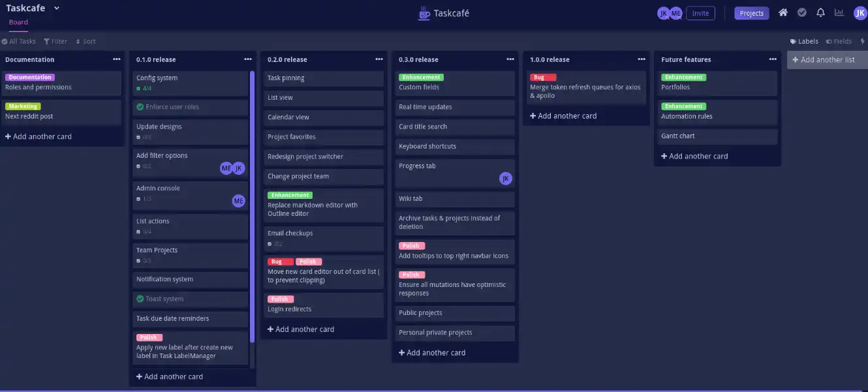Add another card to Future features
This screenshot has width=868, height=392.
[694, 156]
